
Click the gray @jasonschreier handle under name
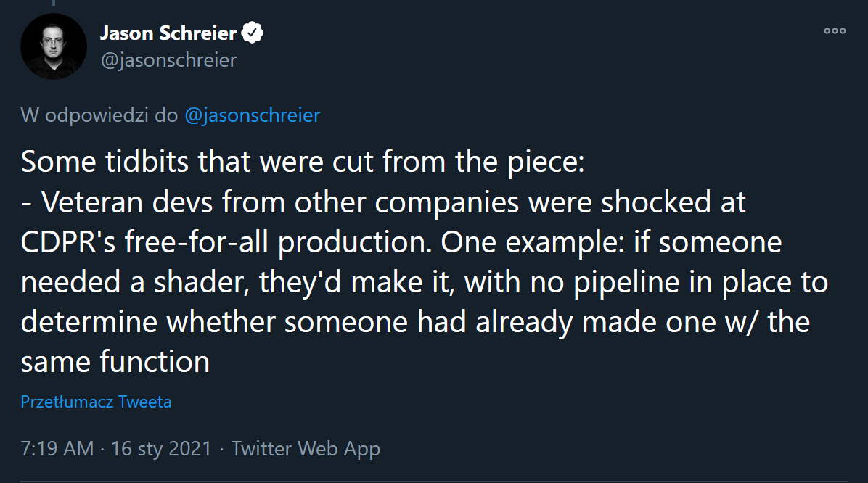[168, 60]
